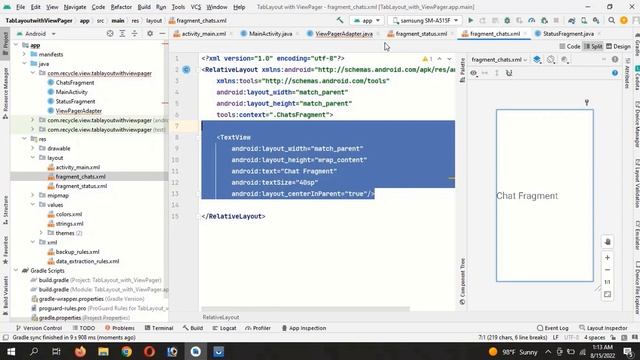640x360 pixels.
Task: Toggle Resource Manager tool window
Action: pyautogui.click(x=5, y=93)
